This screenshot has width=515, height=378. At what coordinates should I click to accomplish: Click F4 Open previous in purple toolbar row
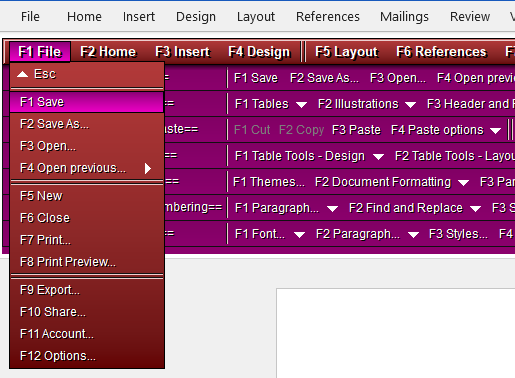tap(476, 78)
